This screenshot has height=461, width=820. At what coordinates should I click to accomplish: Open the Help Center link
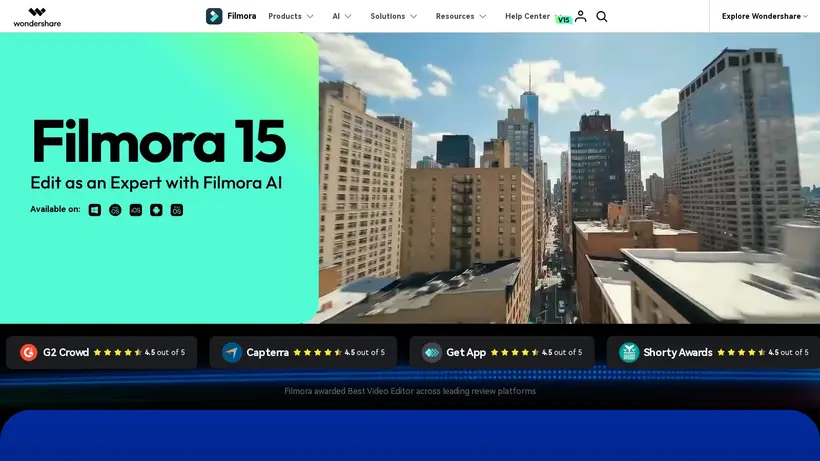pyautogui.click(x=527, y=16)
